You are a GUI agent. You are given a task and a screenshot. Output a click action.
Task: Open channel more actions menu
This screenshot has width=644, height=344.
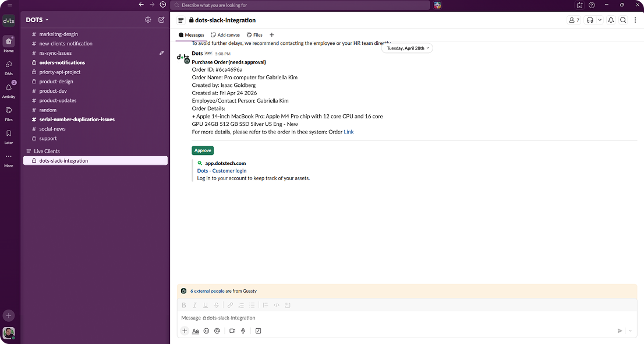tap(635, 20)
